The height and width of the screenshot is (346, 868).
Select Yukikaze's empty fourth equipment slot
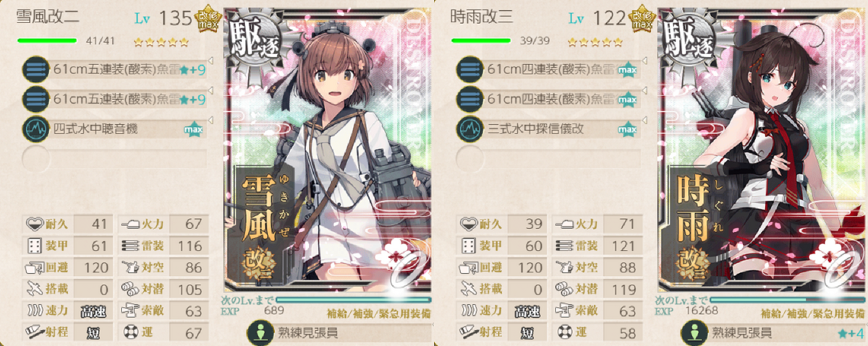tap(114, 158)
